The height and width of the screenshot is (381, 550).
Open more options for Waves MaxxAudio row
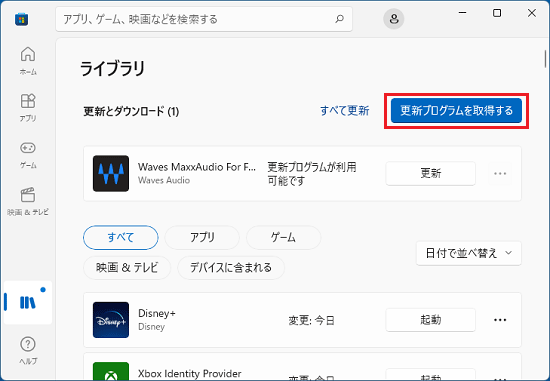[500, 173]
